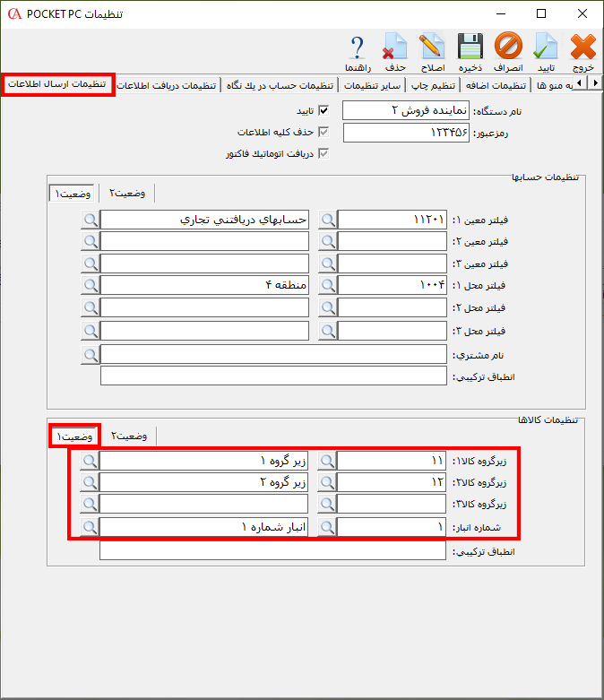
Task: Select the اصلاح (Edit) pencil icon
Action: click(432, 51)
